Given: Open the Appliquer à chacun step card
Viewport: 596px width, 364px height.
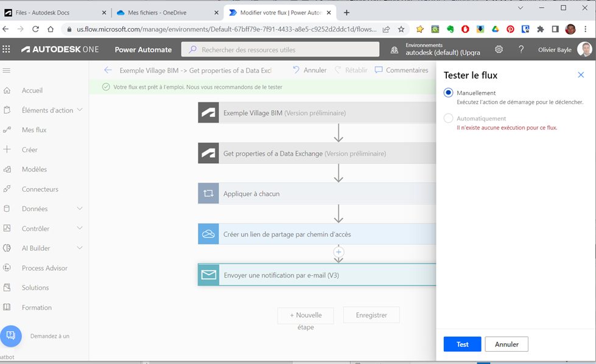Looking at the screenshot, I should click(x=317, y=194).
